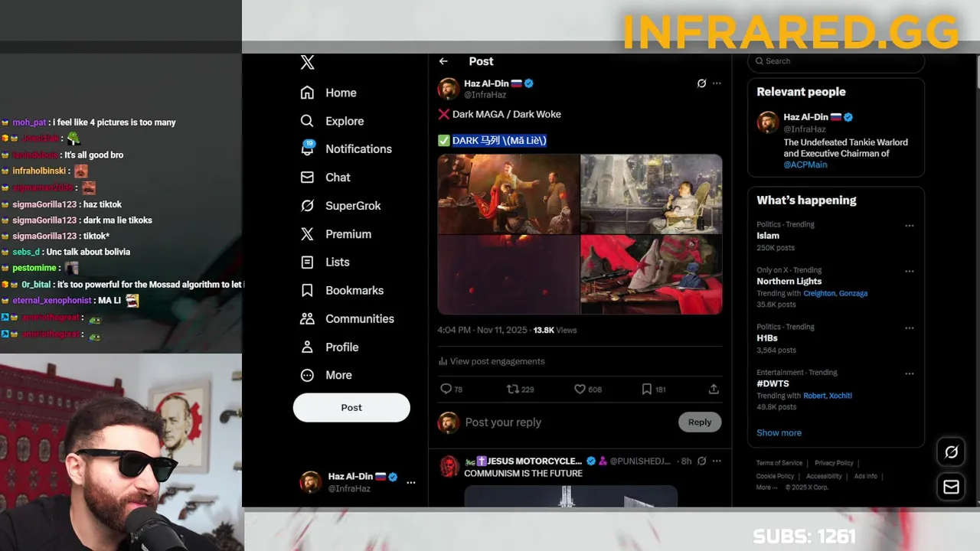The height and width of the screenshot is (551, 980).
Task: Click the gray Reply button
Action: [700, 422]
